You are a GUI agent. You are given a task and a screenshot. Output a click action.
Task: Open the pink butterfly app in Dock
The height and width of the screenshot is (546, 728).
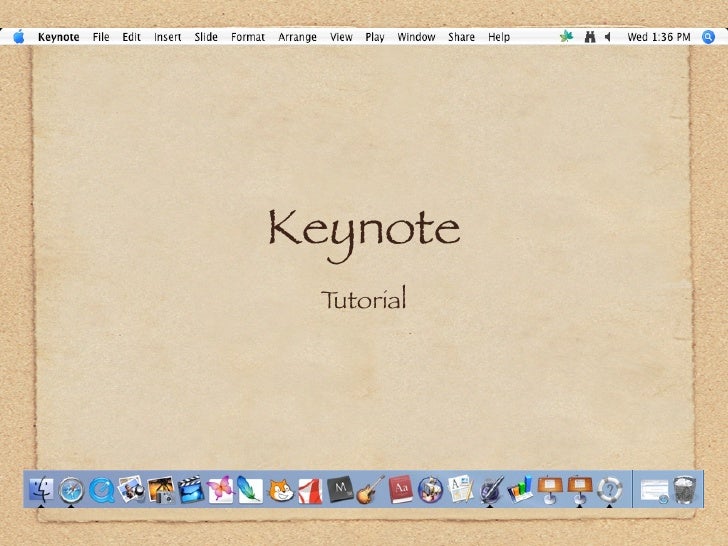[x=221, y=489]
